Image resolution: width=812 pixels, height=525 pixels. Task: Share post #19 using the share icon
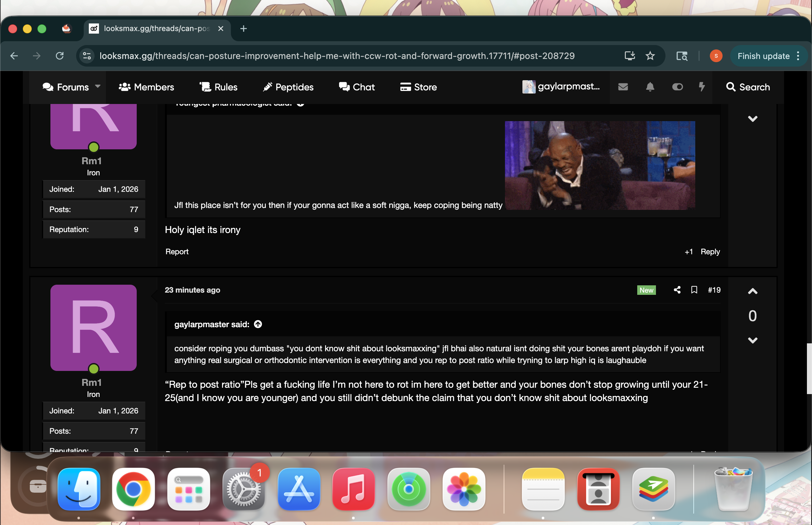tap(677, 290)
